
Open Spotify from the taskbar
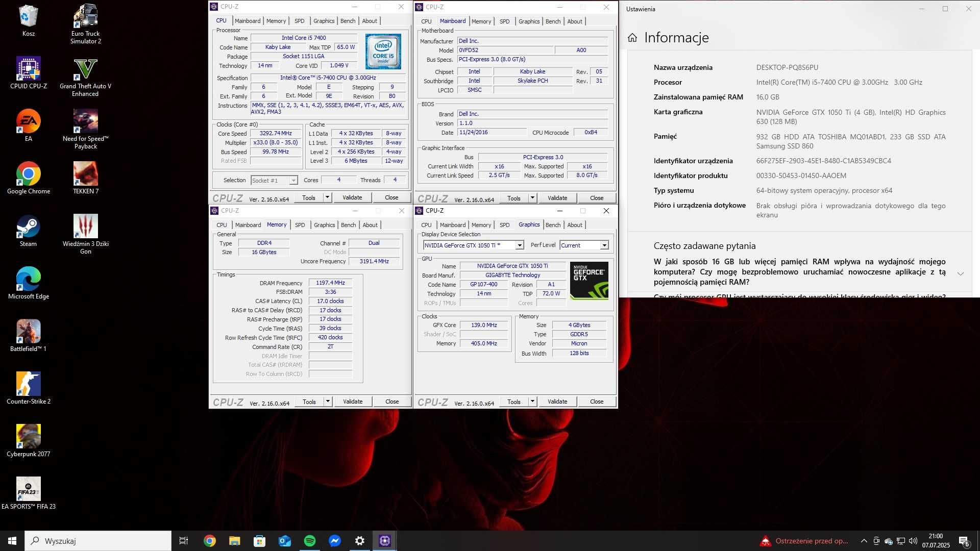pyautogui.click(x=309, y=541)
